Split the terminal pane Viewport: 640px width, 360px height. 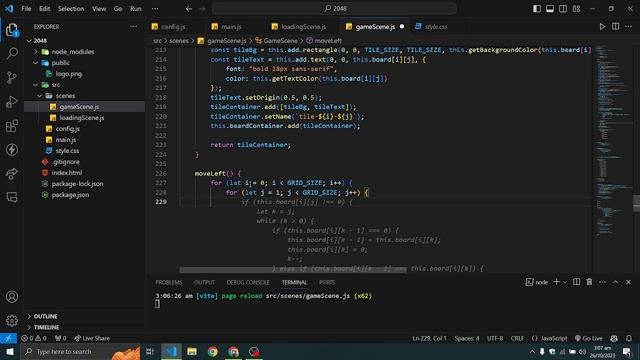[576, 282]
